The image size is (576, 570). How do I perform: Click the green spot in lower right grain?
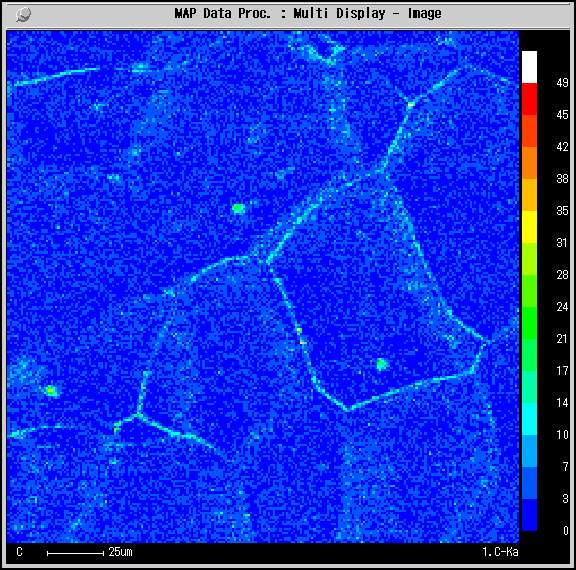coord(382,364)
